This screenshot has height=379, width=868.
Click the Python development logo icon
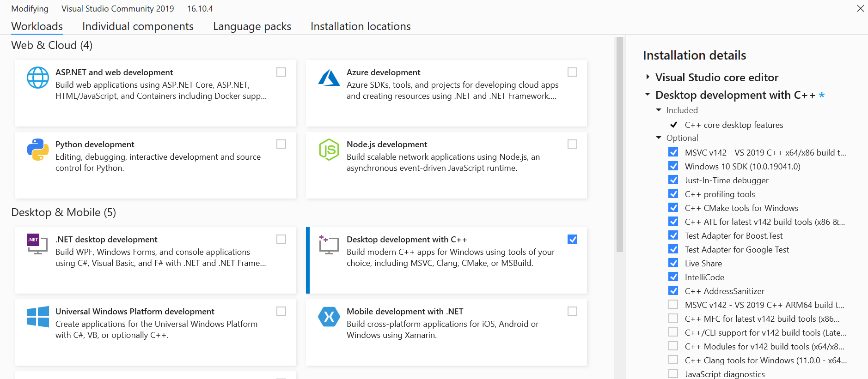tap(38, 150)
